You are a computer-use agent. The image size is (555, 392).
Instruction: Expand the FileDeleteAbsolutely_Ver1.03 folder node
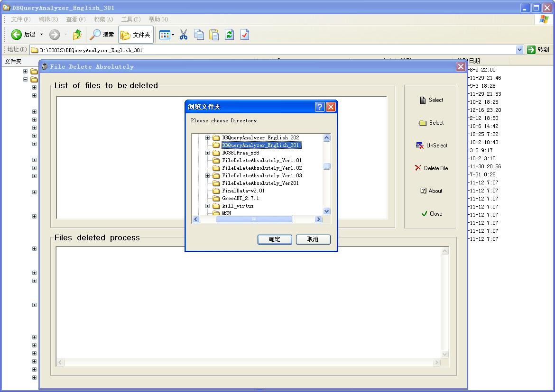208,175
